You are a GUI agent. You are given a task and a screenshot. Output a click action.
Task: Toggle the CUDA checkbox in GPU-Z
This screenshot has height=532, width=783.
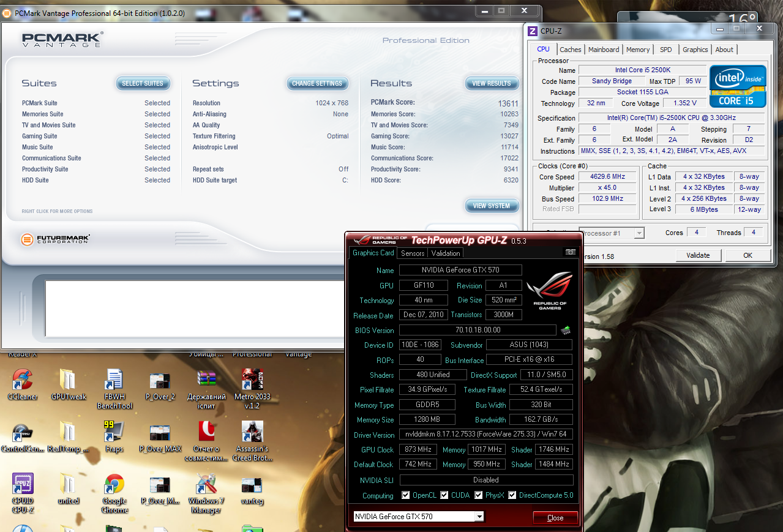click(444, 495)
